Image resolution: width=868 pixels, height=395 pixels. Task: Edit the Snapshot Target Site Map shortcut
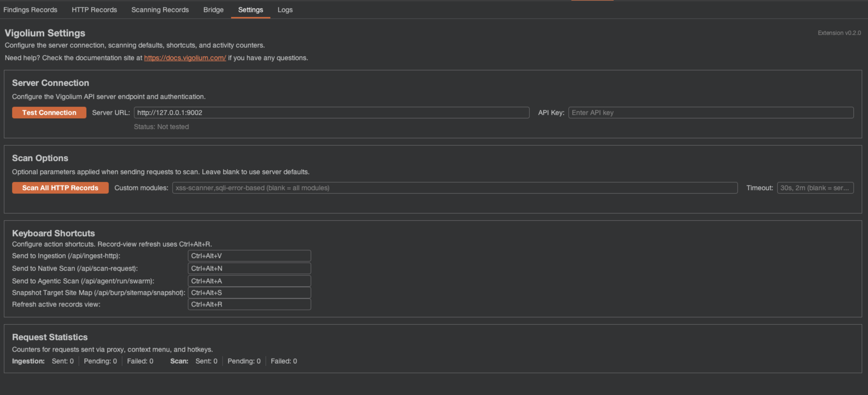pos(249,293)
